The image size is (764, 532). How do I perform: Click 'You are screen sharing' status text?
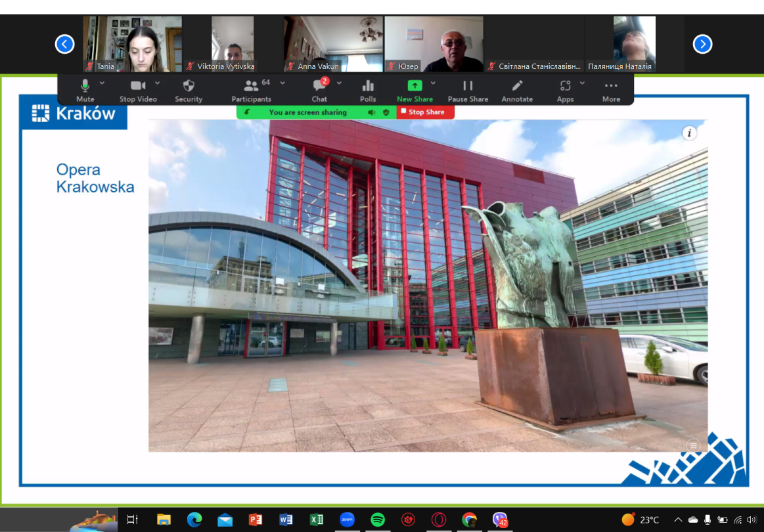308,112
